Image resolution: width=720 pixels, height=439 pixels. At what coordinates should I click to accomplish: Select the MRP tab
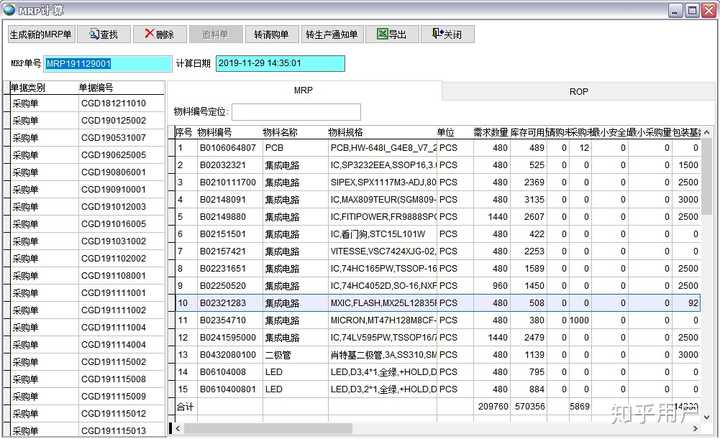click(x=303, y=90)
